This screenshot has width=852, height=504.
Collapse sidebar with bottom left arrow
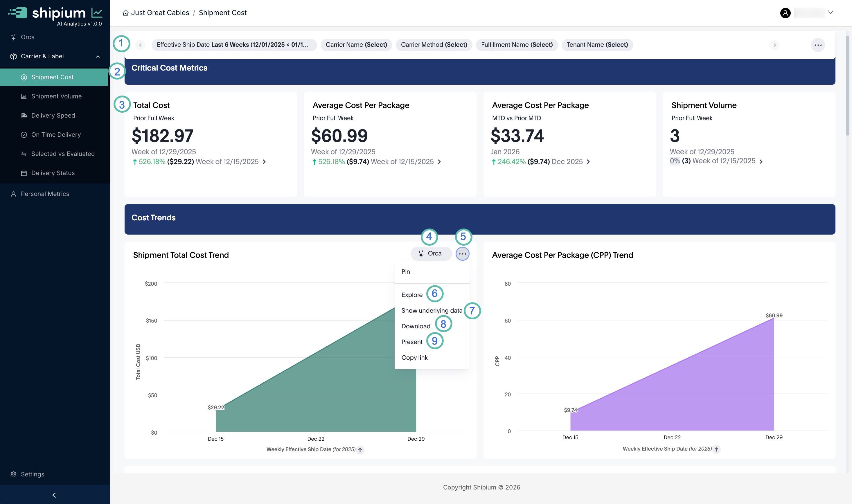pyautogui.click(x=54, y=495)
